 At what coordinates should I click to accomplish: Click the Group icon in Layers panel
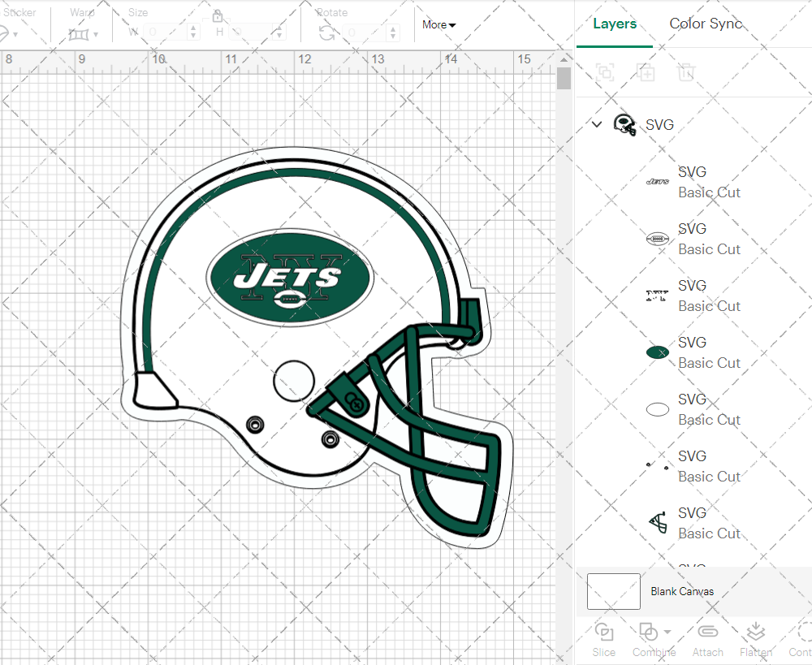click(x=604, y=72)
